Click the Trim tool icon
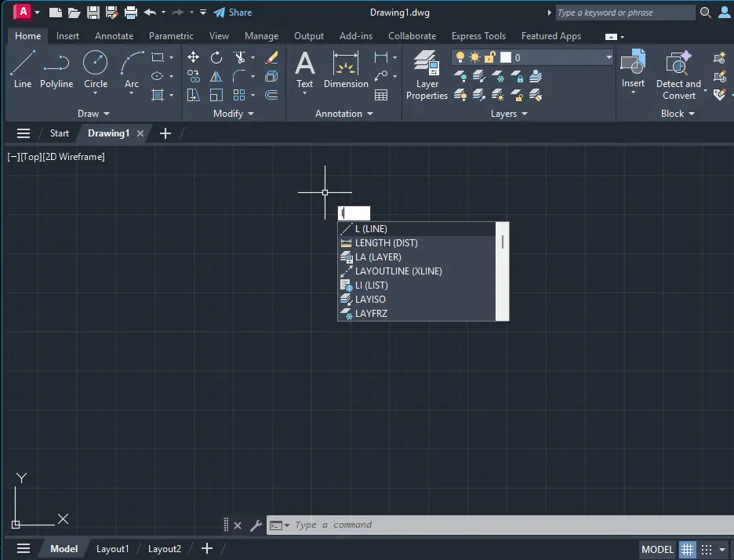734x560 pixels. (x=240, y=57)
